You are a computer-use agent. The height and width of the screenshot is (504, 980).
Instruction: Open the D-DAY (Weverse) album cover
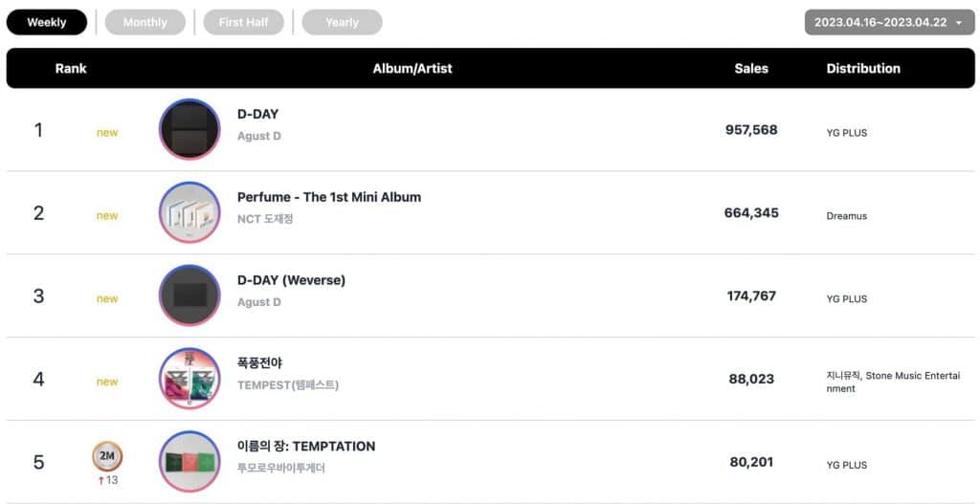tap(189, 296)
